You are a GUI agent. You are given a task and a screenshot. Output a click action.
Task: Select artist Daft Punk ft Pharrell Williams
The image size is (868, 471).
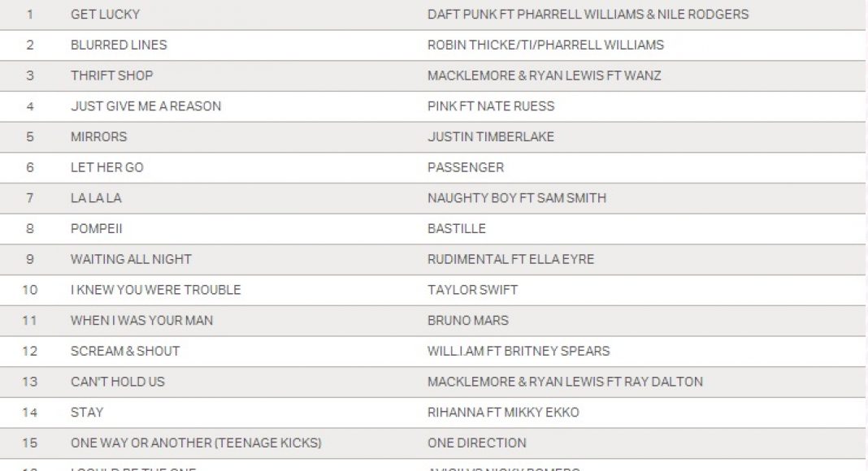tap(588, 15)
